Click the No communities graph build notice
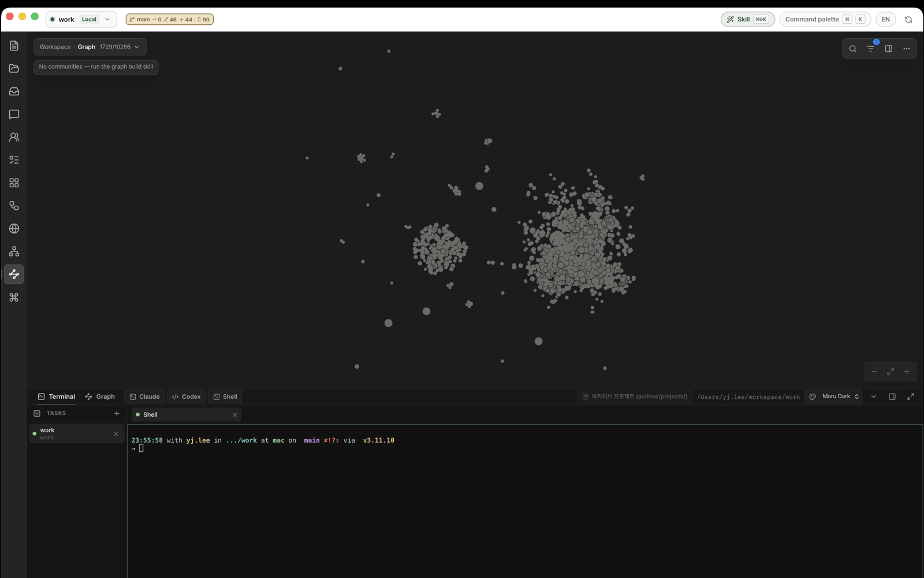Viewport: 924px width, 578px height. (96, 66)
